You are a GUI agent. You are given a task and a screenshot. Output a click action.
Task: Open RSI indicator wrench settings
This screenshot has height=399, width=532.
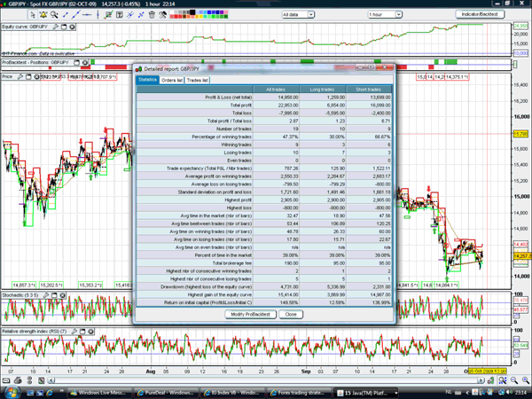(x=74, y=331)
